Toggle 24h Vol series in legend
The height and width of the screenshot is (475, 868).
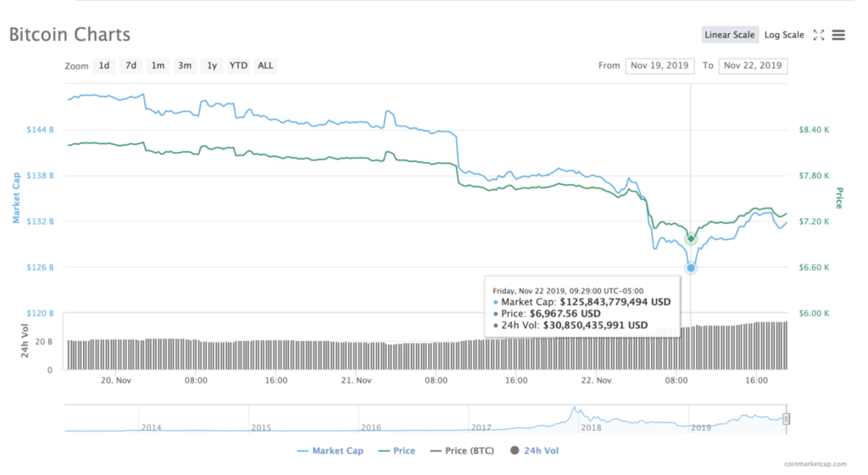click(x=534, y=450)
